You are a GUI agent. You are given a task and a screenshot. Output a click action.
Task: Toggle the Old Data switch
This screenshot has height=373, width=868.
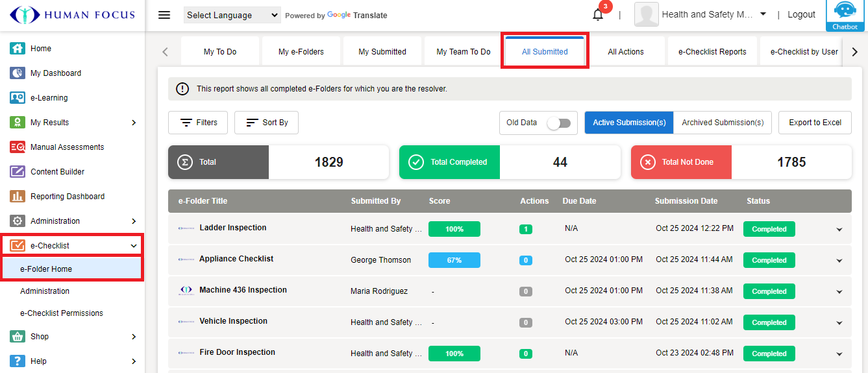[x=558, y=123]
